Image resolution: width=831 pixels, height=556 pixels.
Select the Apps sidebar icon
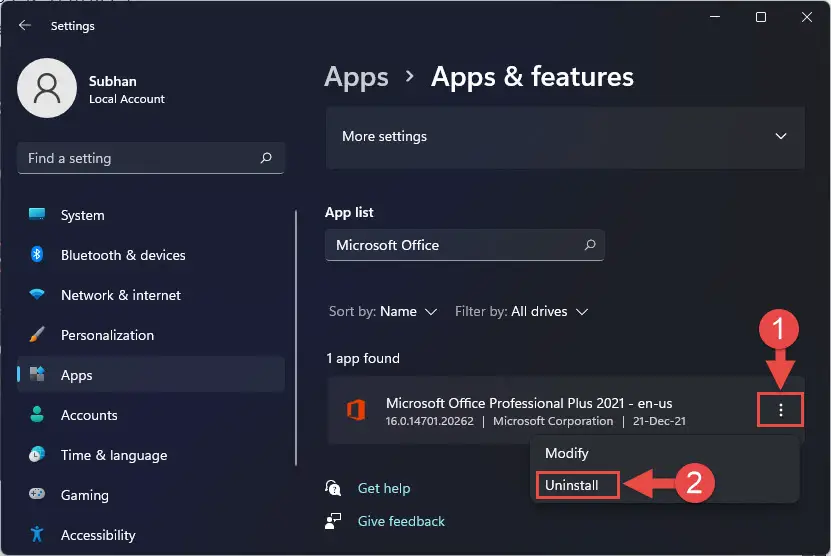(37, 374)
